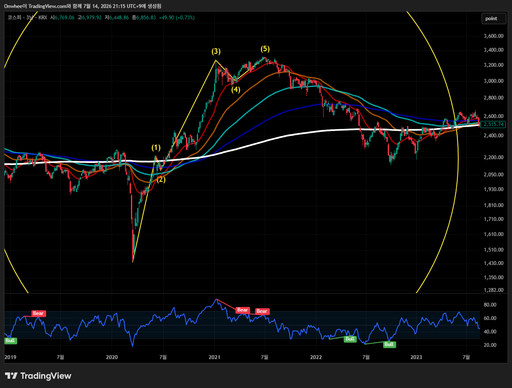This screenshot has width=512, height=388.
Task: Click the (4) Elliott wave label
Action: point(236,90)
